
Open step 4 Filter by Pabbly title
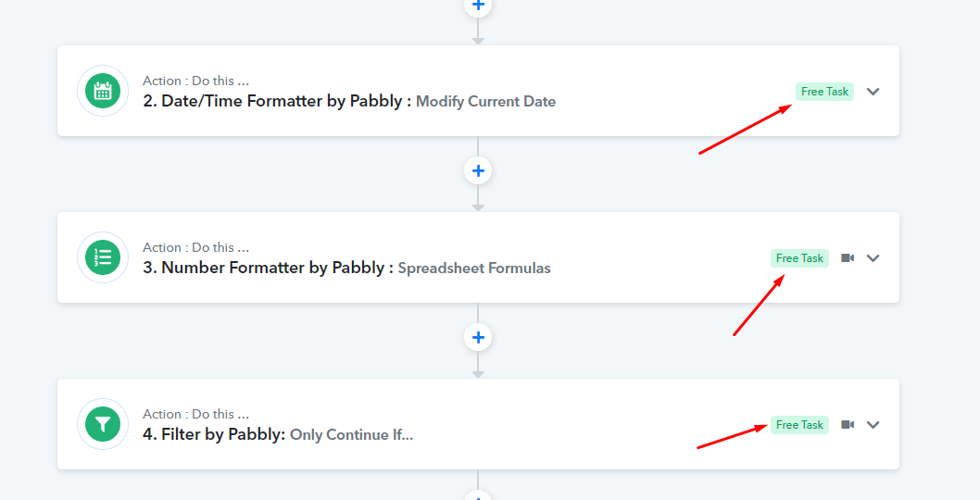214,434
